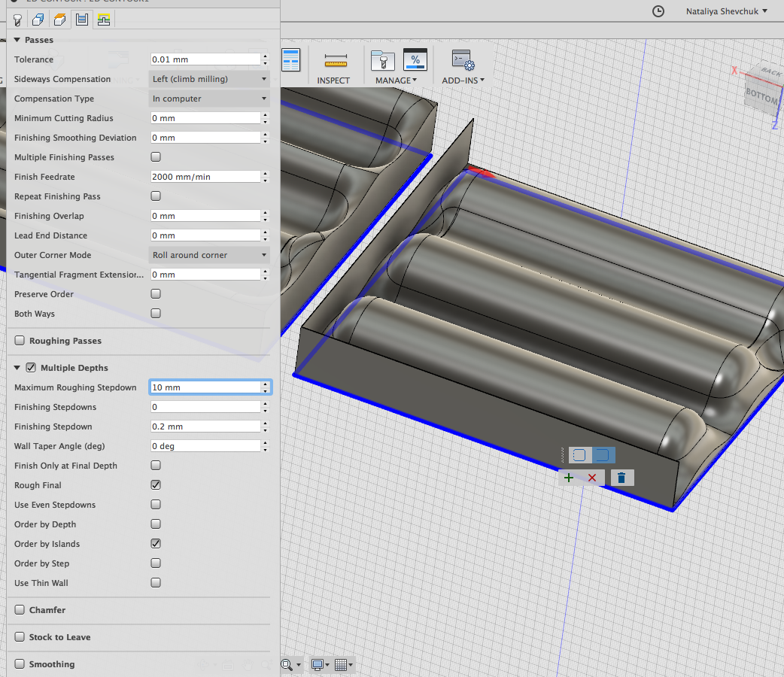Open Nataliya Shevchuk account menu
784x677 pixels.
[727, 11]
